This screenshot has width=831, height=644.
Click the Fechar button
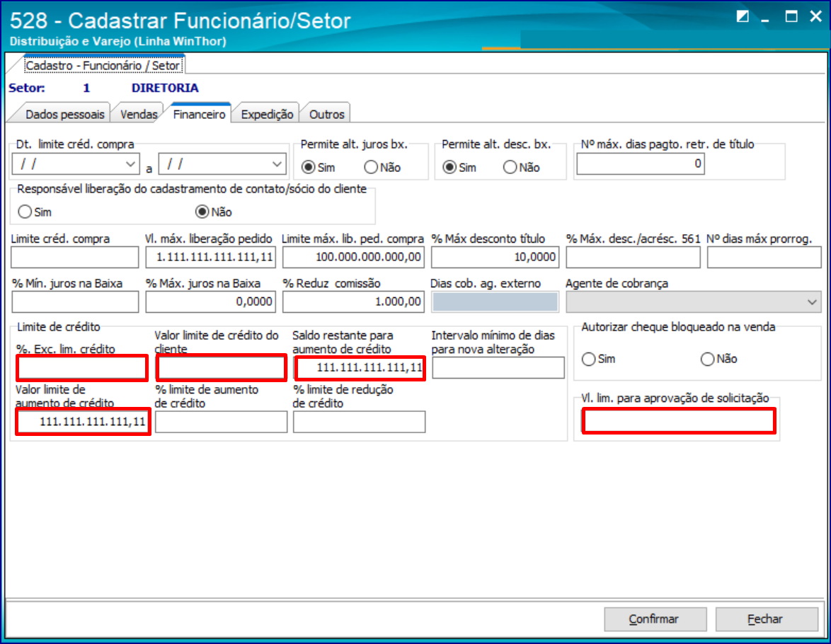767,619
